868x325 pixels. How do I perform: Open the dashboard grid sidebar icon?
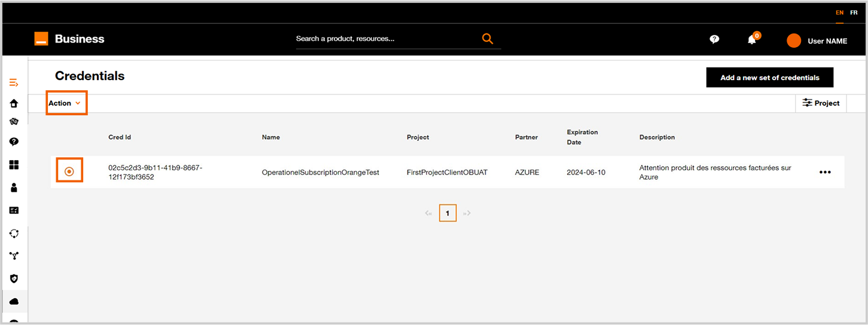coord(14,165)
